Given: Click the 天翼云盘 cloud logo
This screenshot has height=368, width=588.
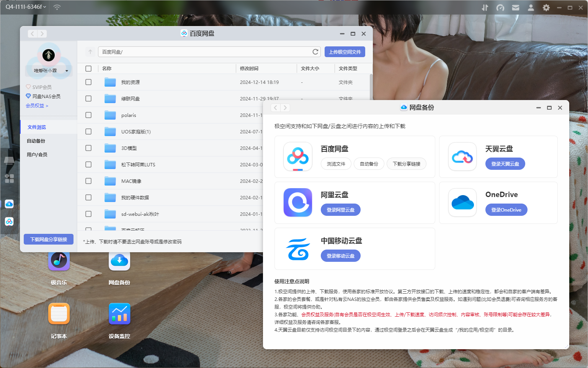Looking at the screenshot, I should click(462, 157).
